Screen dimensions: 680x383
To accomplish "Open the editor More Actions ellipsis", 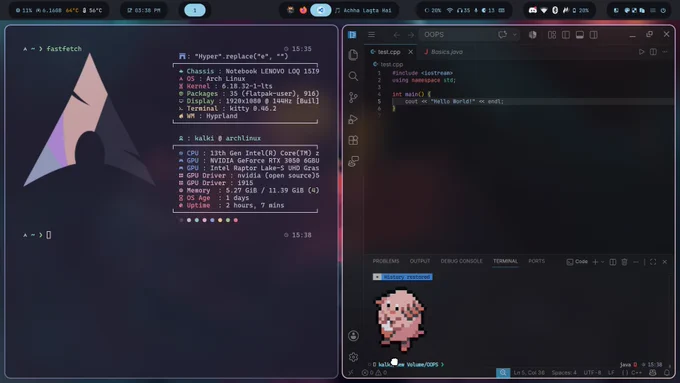I will (x=665, y=52).
